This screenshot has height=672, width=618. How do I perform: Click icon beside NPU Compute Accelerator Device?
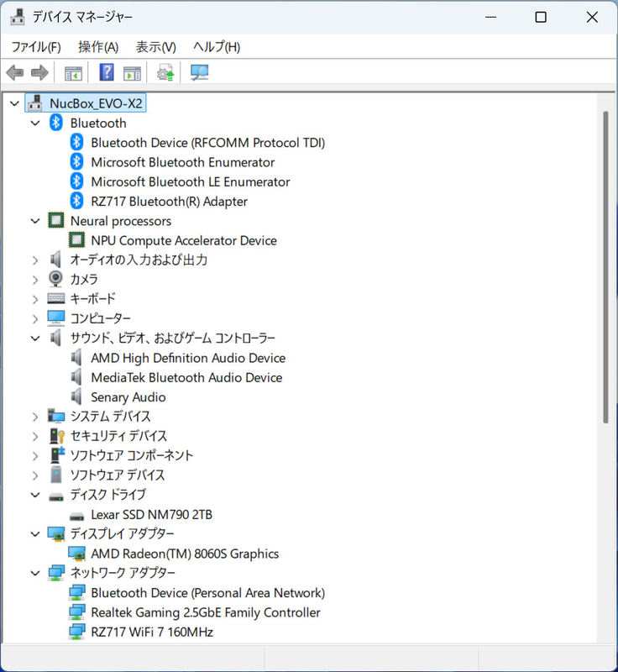coord(76,240)
